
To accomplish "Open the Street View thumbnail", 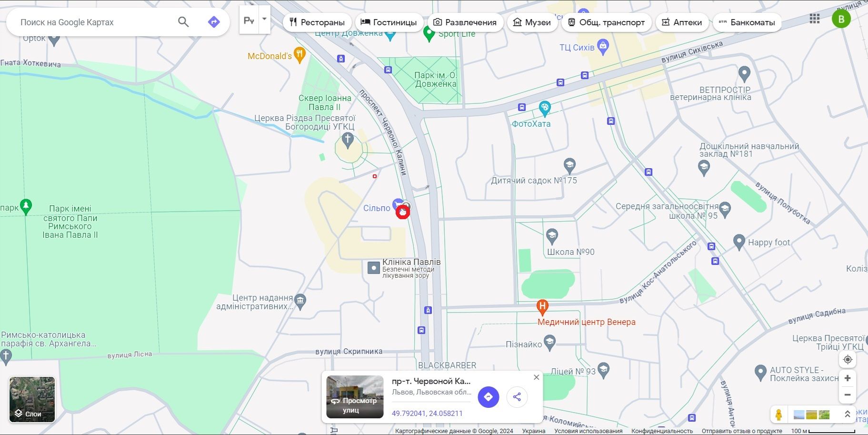I will 355,397.
